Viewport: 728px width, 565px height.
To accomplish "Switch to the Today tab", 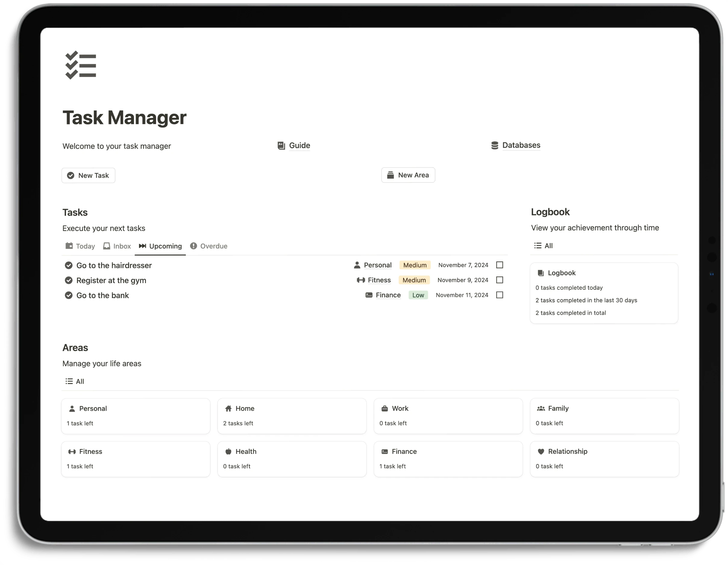I will pos(80,245).
